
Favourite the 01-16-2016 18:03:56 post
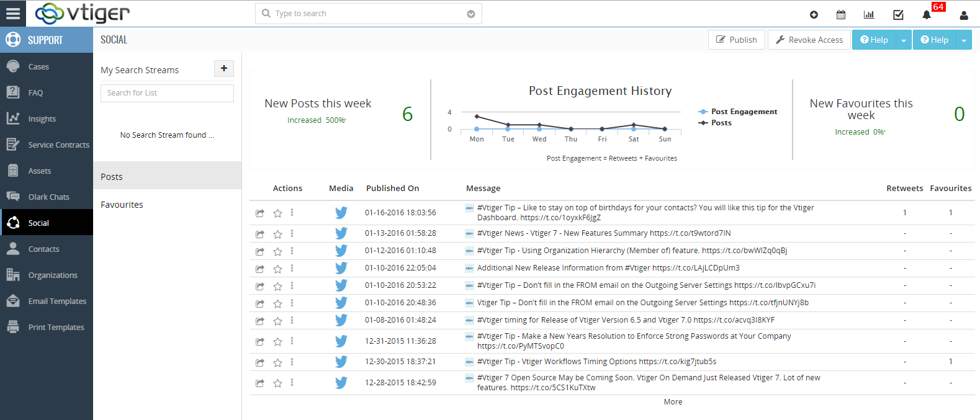[x=277, y=213]
